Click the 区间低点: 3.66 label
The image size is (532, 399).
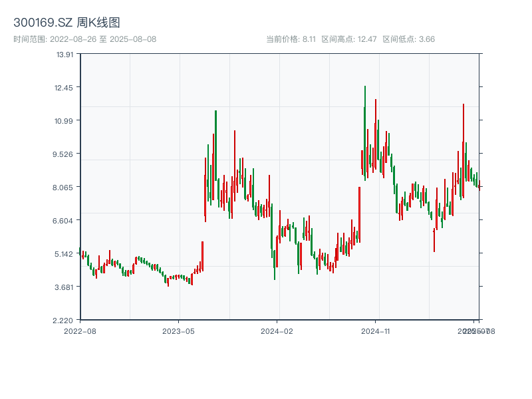click(409, 39)
